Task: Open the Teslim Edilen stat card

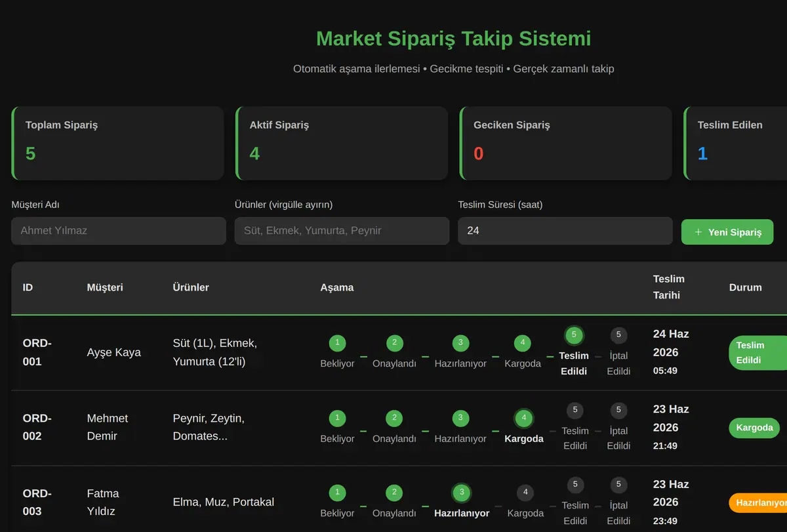Action: coord(735,143)
